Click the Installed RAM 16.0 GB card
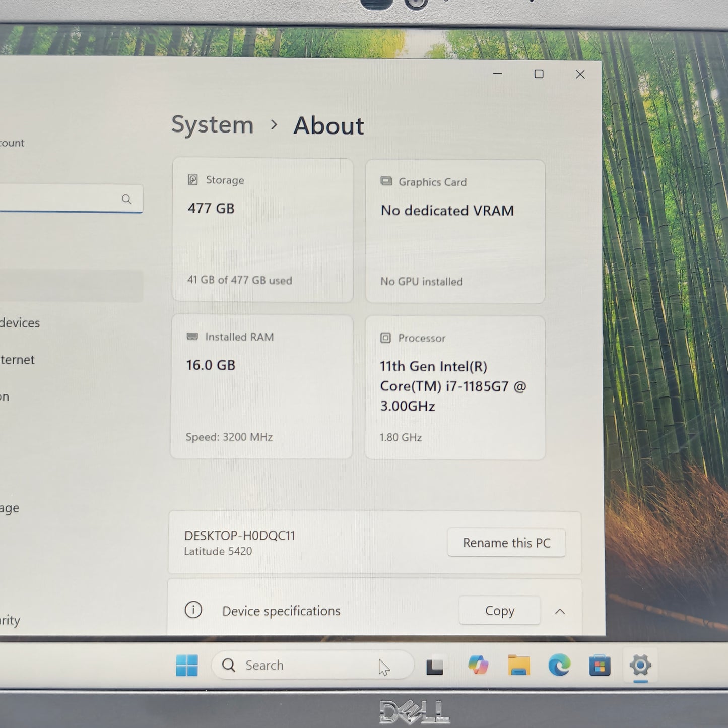Image resolution: width=728 pixels, height=728 pixels. [261, 387]
